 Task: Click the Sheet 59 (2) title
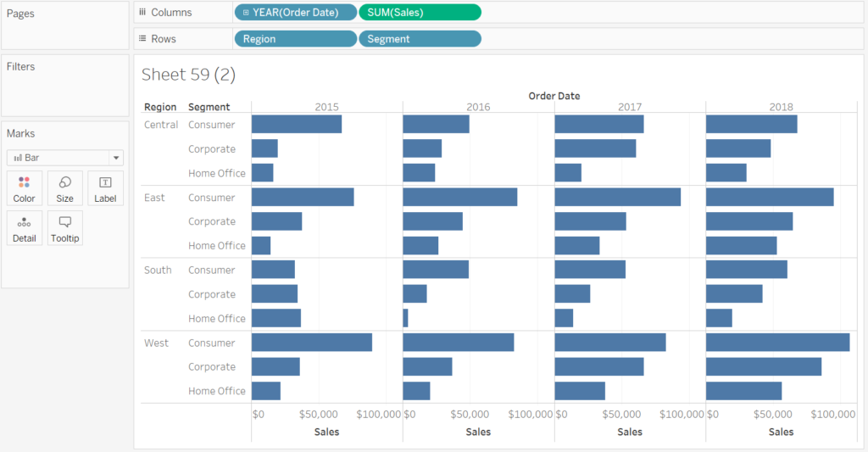pyautogui.click(x=188, y=75)
